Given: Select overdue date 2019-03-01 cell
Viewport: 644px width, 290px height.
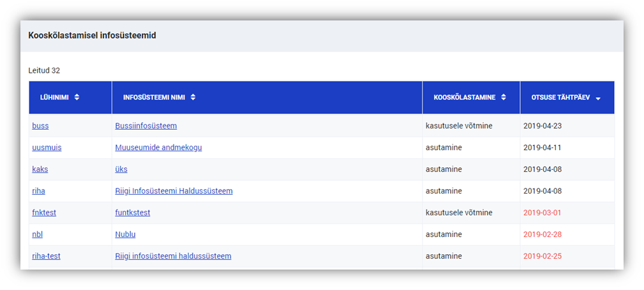Looking at the screenshot, I should pos(542,213).
